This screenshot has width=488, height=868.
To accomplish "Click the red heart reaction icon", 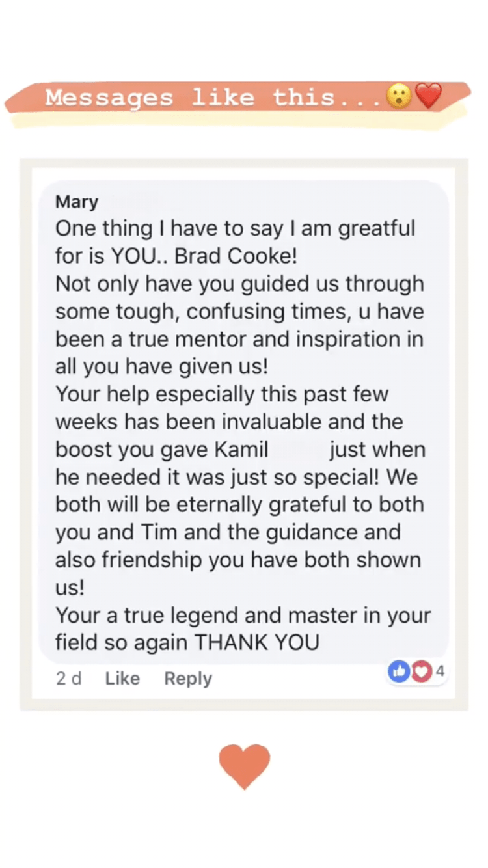I will pos(420,672).
